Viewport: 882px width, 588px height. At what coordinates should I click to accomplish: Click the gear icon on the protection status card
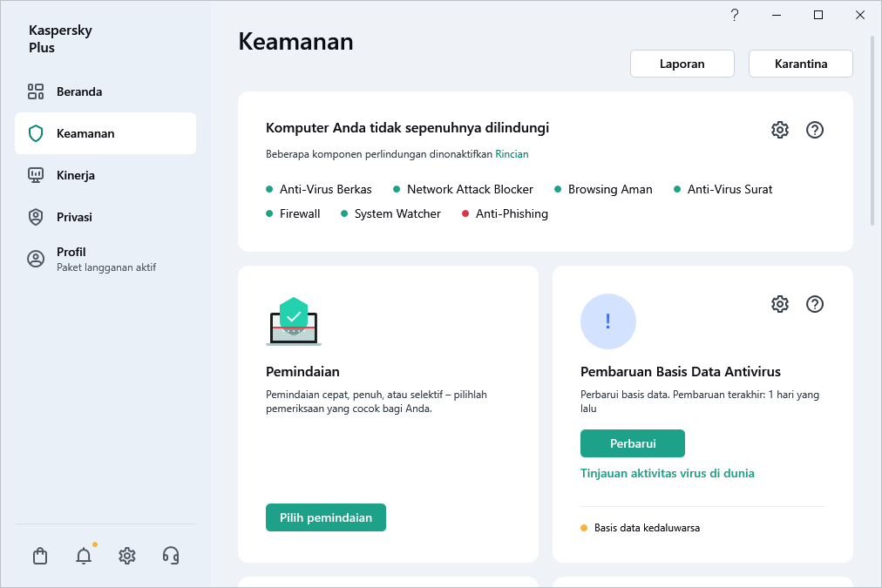[780, 129]
